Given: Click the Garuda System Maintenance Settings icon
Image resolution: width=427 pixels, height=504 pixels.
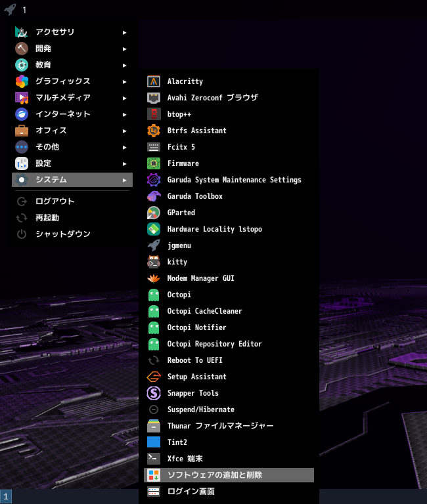Looking at the screenshot, I should (x=154, y=180).
